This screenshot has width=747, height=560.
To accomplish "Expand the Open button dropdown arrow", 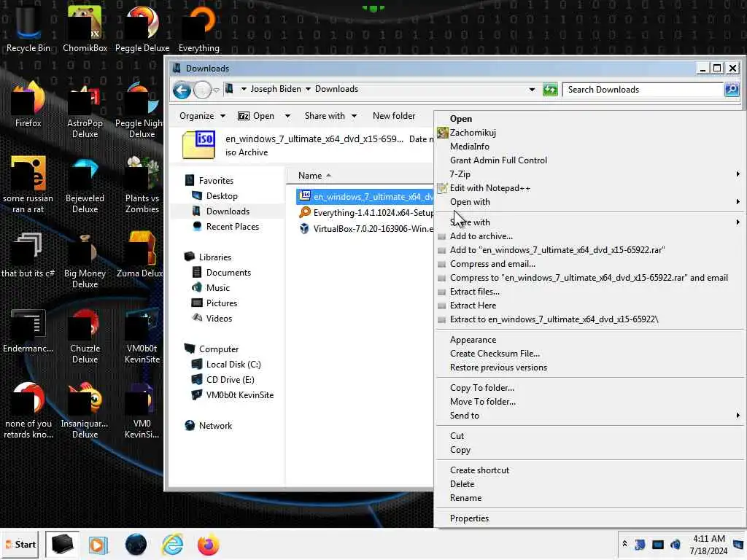I will 287,116.
